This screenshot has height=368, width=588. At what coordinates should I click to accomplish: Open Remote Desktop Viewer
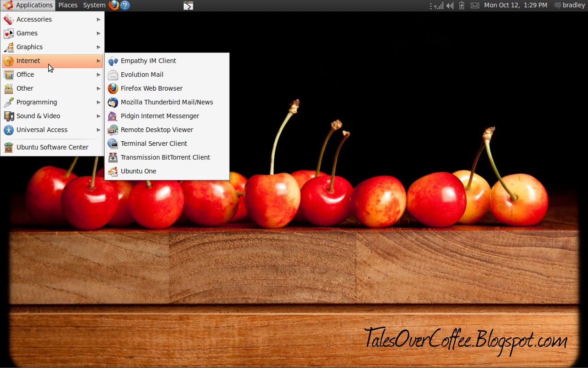(157, 130)
